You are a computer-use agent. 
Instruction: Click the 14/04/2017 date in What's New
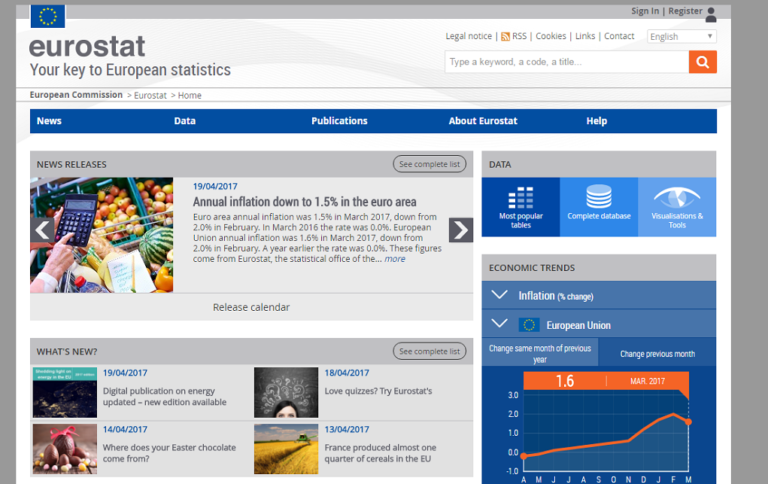pyautogui.click(x=125, y=430)
